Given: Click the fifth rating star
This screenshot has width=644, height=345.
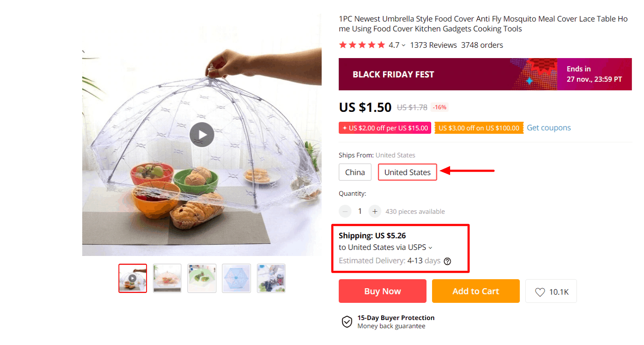Looking at the screenshot, I should (382, 44).
